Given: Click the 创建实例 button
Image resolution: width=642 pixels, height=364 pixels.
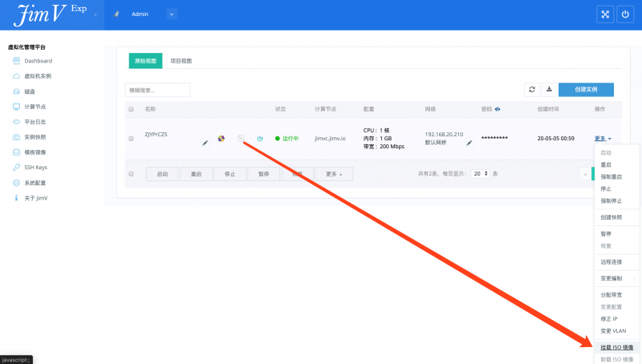Looking at the screenshot, I should click(x=586, y=90).
